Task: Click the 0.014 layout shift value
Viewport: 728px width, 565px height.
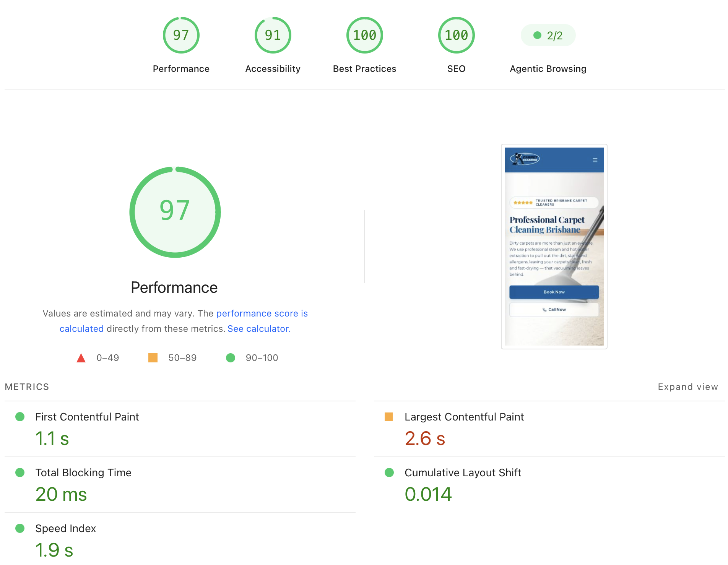Action: (x=428, y=494)
